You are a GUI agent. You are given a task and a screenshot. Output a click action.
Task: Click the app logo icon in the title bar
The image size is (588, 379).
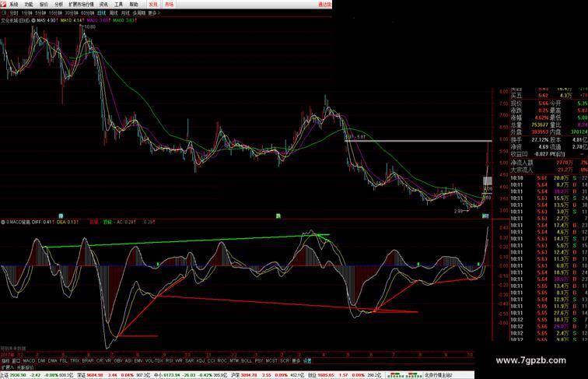point(4,4)
